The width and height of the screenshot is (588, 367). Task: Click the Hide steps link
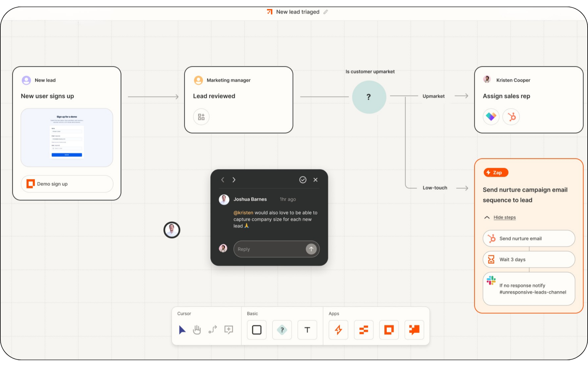[504, 217]
